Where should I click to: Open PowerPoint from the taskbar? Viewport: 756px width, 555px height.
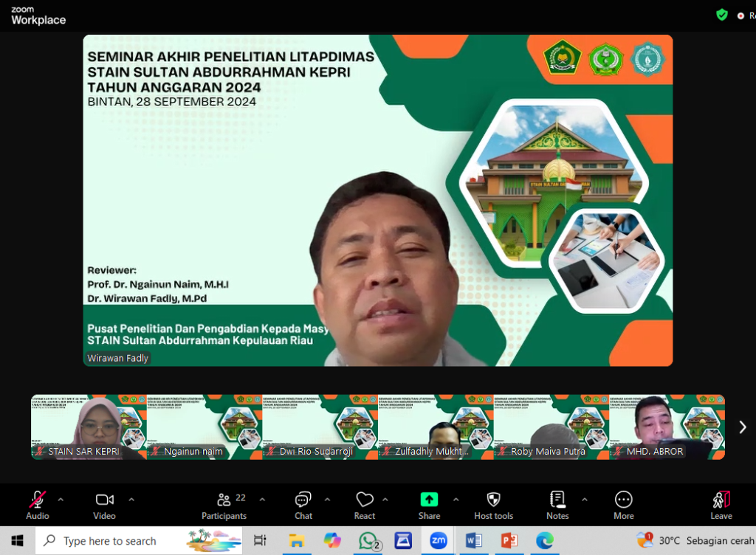[x=509, y=541]
